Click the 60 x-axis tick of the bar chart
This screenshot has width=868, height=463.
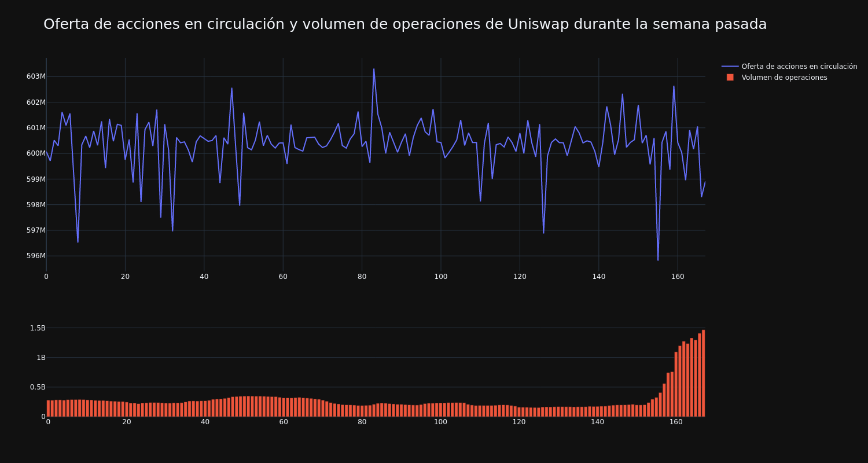[x=284, y=422]
